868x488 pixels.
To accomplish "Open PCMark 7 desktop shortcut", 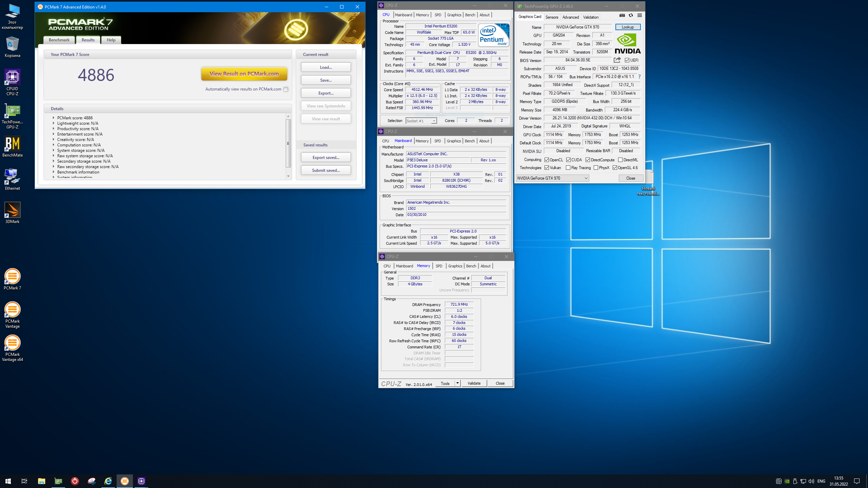I will 12,279.
